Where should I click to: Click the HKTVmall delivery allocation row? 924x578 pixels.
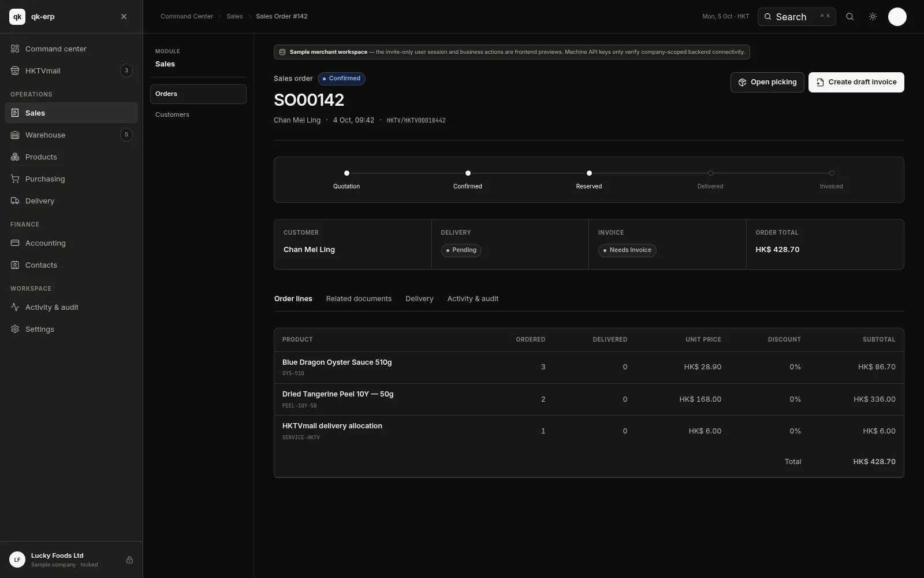click(588, 431)
